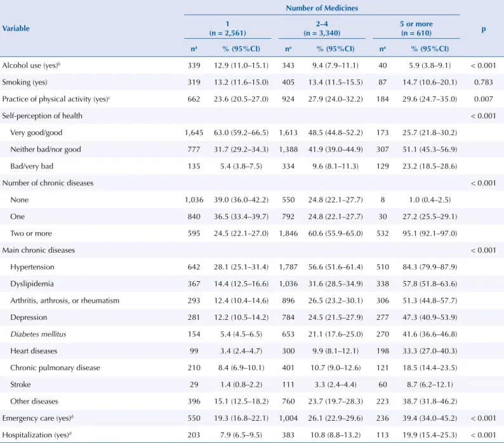Screen dimensions: 504x443
Task: Click the value '14.7 (10.6–20.1)'
Action: 430,83
